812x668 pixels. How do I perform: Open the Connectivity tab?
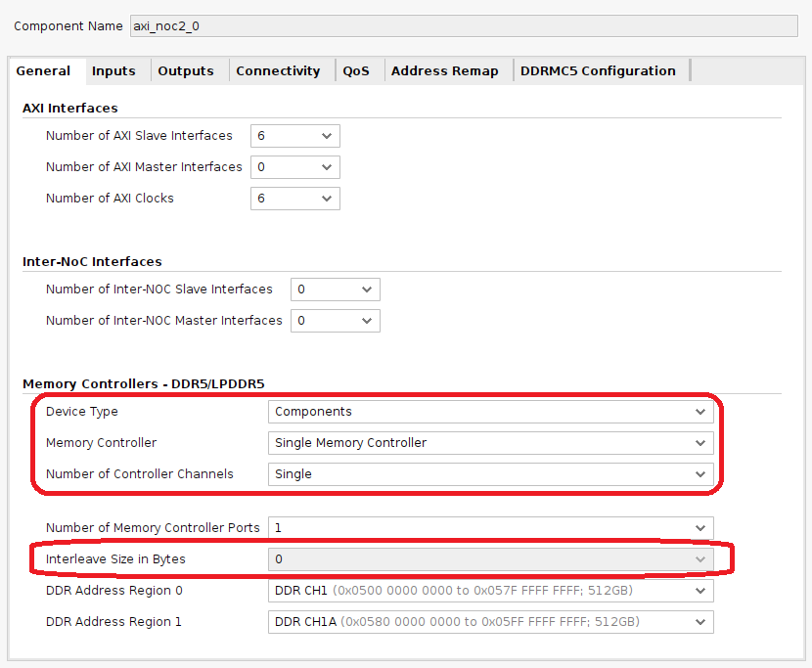278,70
